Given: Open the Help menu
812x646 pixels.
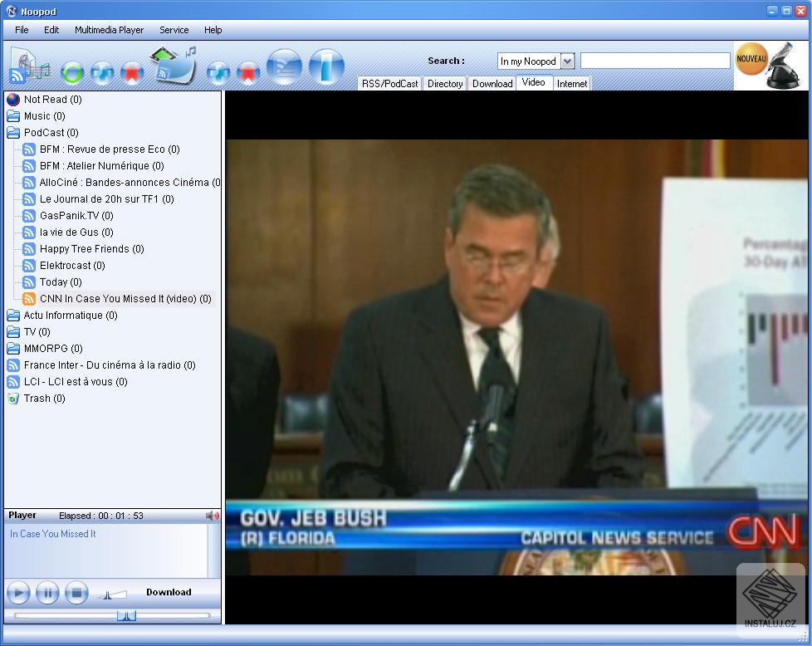Looking at the screenshot, I should click(x=213, y=30).
